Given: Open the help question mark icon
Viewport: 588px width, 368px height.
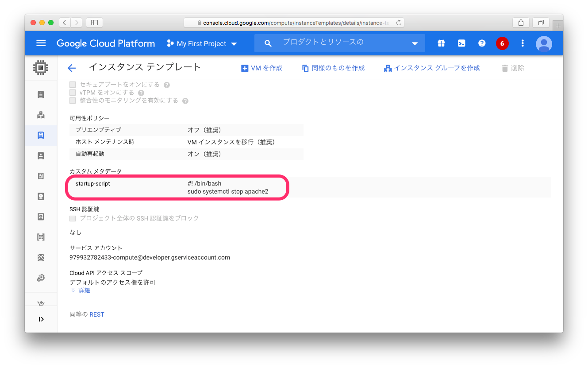Looking at the screenshot, I should [482, 43].
